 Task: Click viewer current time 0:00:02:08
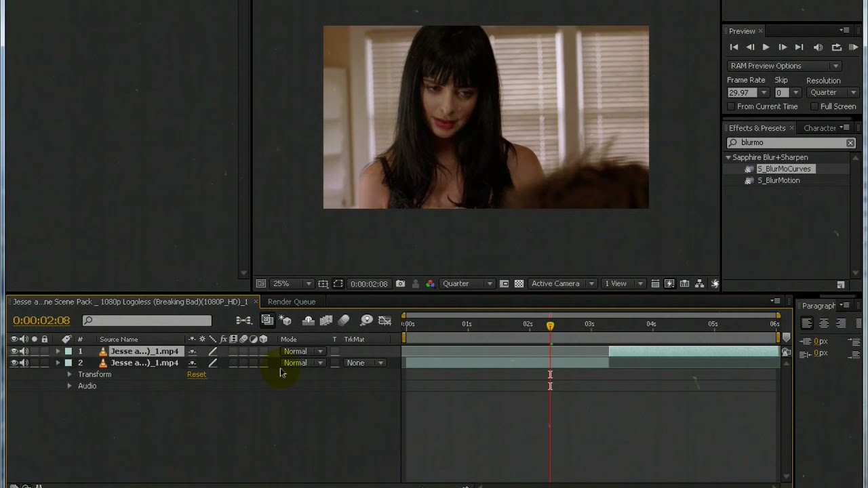(369, 284)
